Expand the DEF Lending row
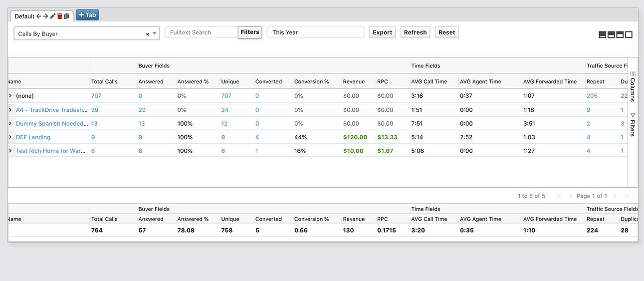The width and height of the screenshot is (644, 281). pyautogui.click(x=10, y=137)
